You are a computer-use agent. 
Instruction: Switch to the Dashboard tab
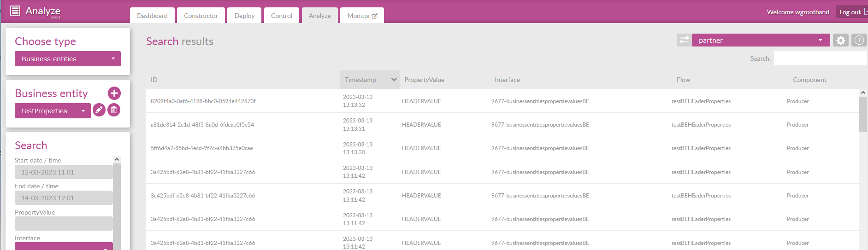point(152,16)
